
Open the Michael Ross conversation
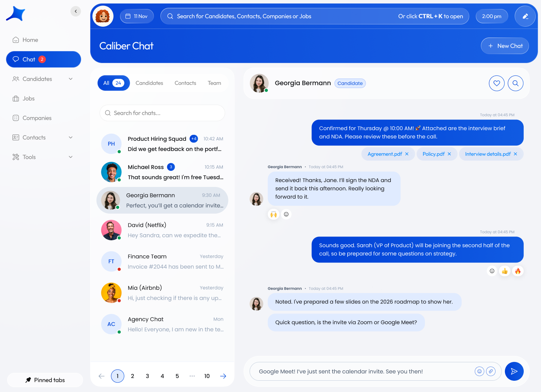point(162,172)
